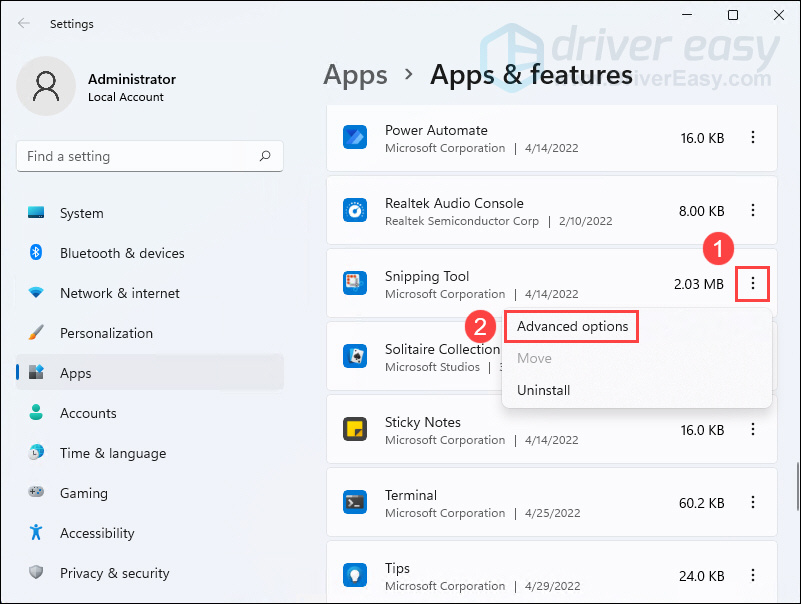Screen dimensions: 801x604
Task: Click the Apps sidebar icon
Action: tap(36, 372)
